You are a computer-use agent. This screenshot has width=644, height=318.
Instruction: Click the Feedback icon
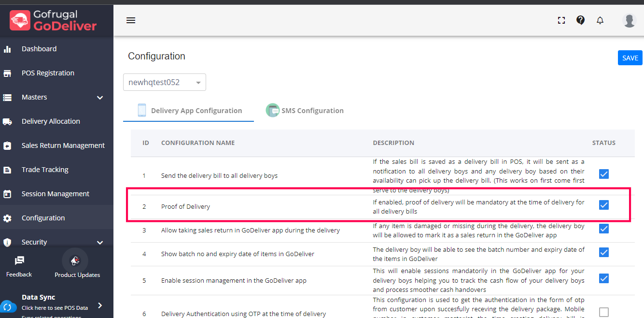pos(19,261)
